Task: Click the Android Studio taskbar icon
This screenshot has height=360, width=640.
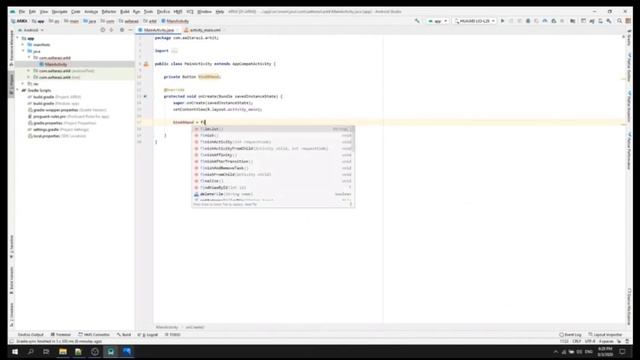Action: [x=111, y=351]
